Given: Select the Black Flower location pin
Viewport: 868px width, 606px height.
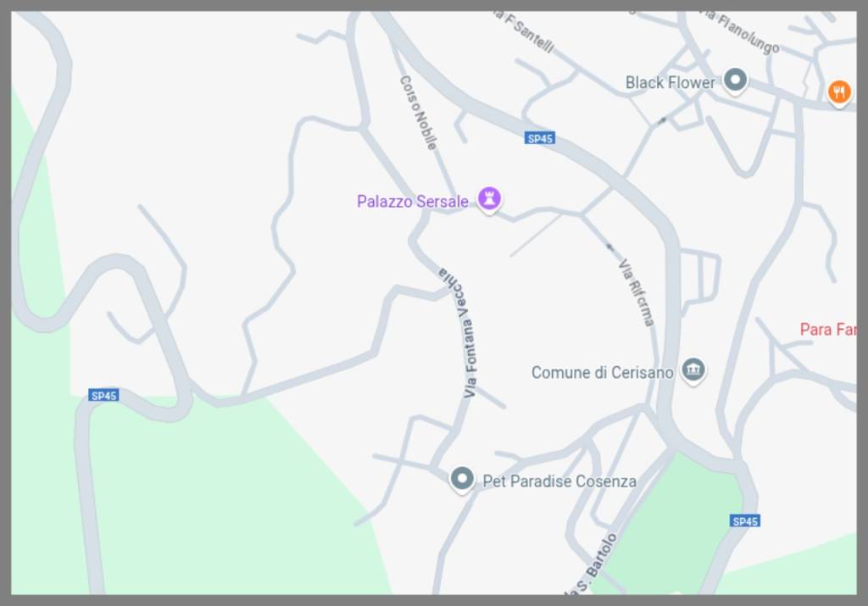Looking at the screenshot, I should (x=735, y=81).
